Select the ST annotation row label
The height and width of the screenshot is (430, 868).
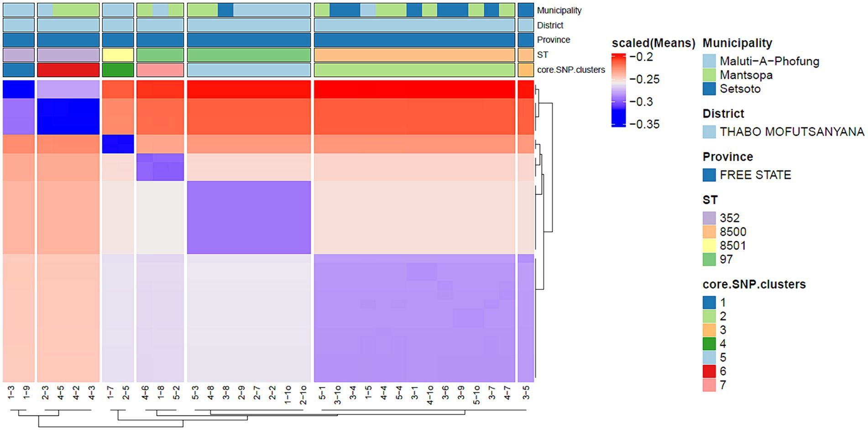pos(542,55)
